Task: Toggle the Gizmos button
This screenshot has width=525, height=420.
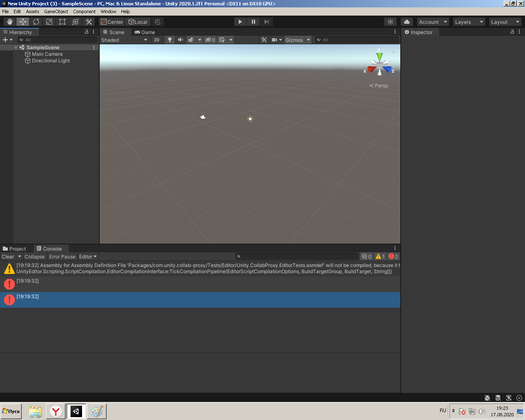Action: point(294,40)
